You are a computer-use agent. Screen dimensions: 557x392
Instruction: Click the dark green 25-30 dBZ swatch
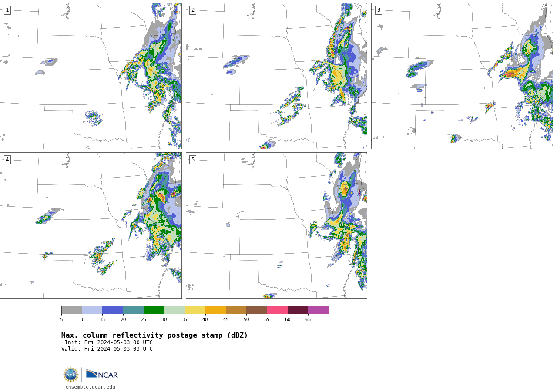pos(154,310)
